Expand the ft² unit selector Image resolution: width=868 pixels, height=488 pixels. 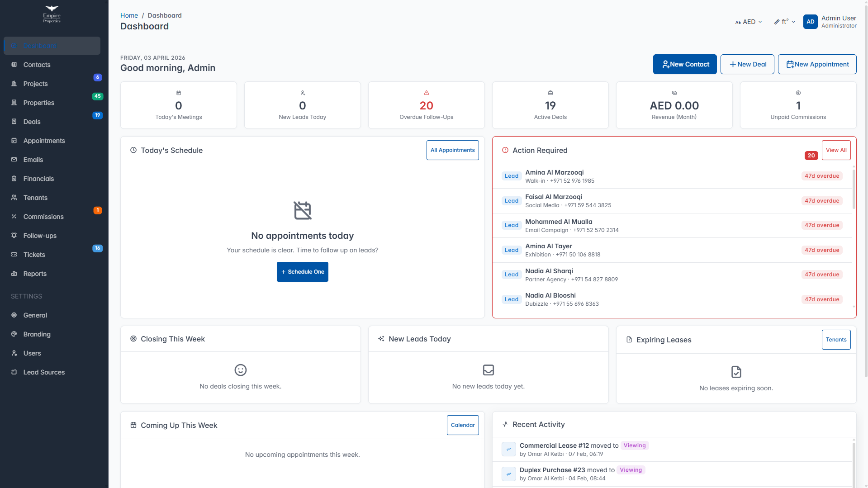click(x=785, y=22)
